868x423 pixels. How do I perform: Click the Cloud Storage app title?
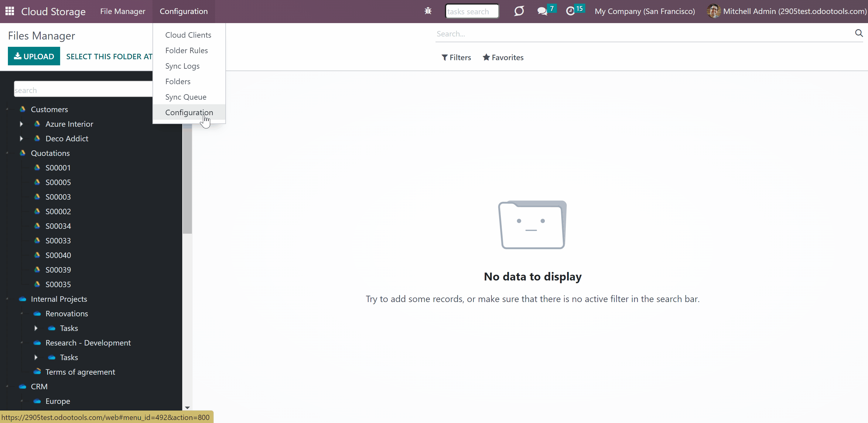point(53,11)
